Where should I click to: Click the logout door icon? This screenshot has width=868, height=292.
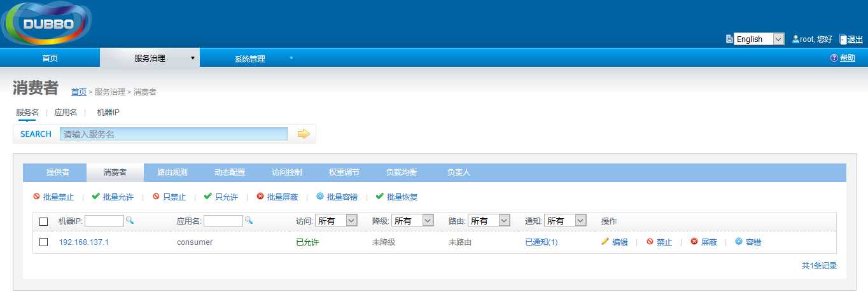(843, 39)
